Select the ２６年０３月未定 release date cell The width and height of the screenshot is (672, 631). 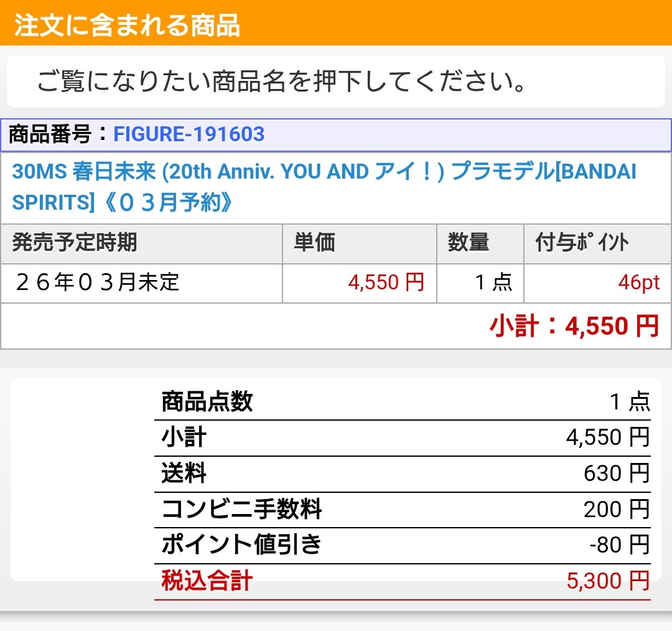(x=96, y=283)
